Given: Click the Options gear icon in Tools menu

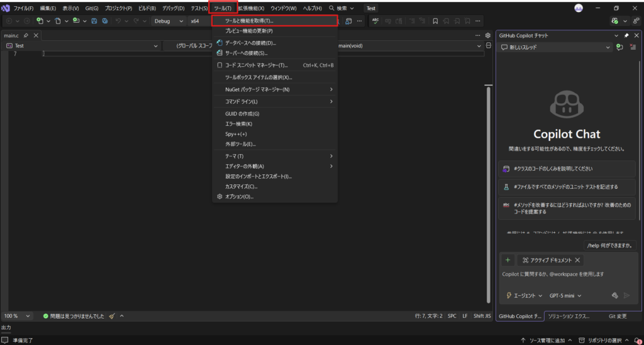Looking at the screenshot, I should [219, 196].
